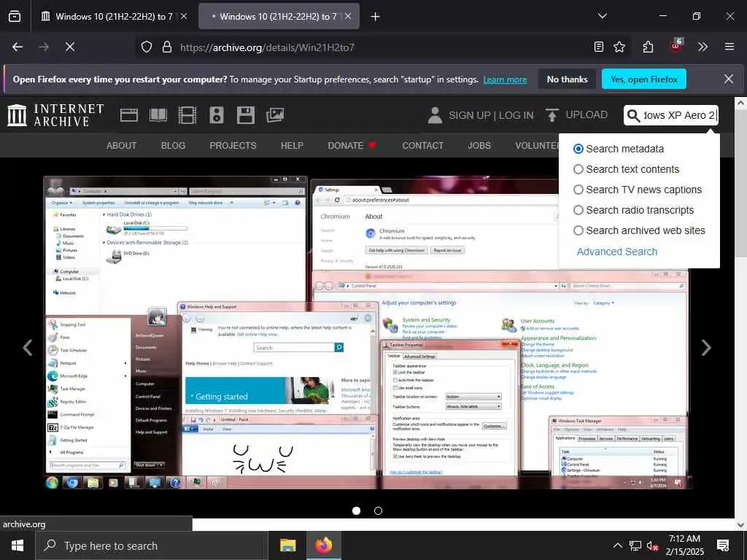Viewport: 747px width, 560px height.
Task: Click the UPLOAD link text
Action: pos(587,114)
